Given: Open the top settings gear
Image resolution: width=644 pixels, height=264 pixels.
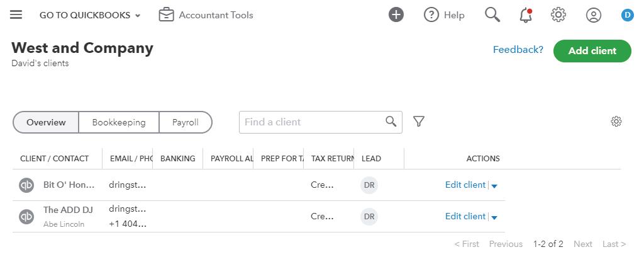Looking at the screenshot, I should (558, 14).
